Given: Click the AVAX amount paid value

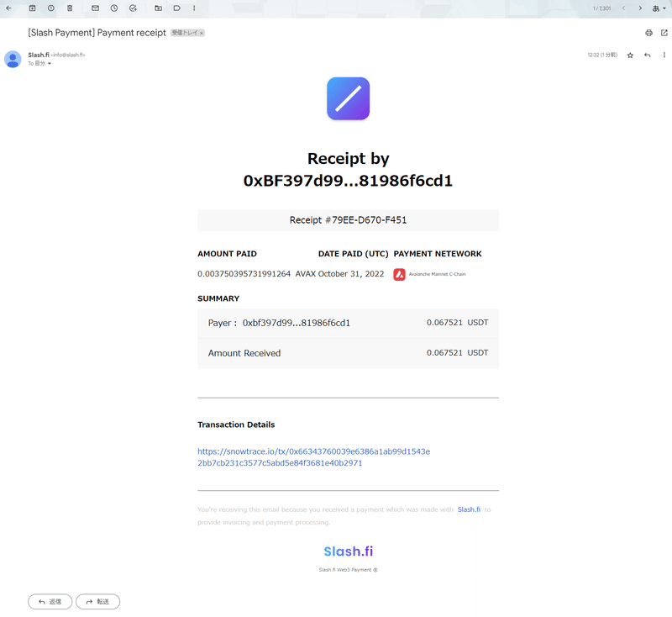Looking at the screenshot, I should click(x=257, y=273).
